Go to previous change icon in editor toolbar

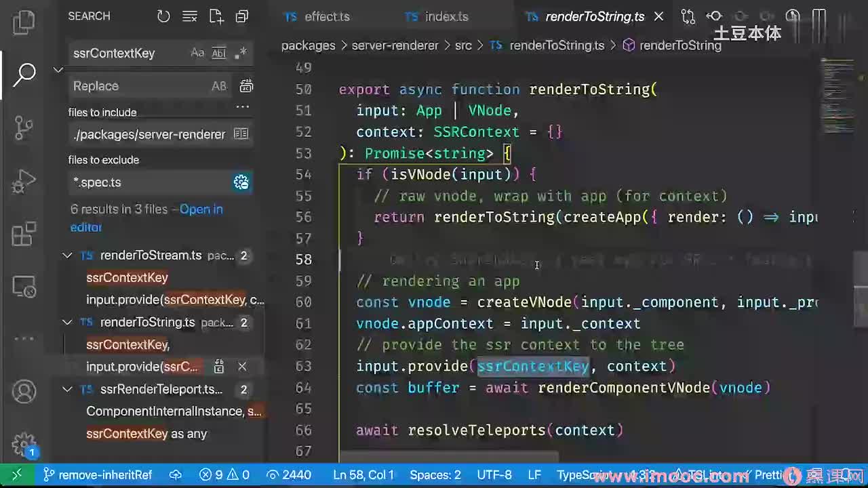coord(714,16)
